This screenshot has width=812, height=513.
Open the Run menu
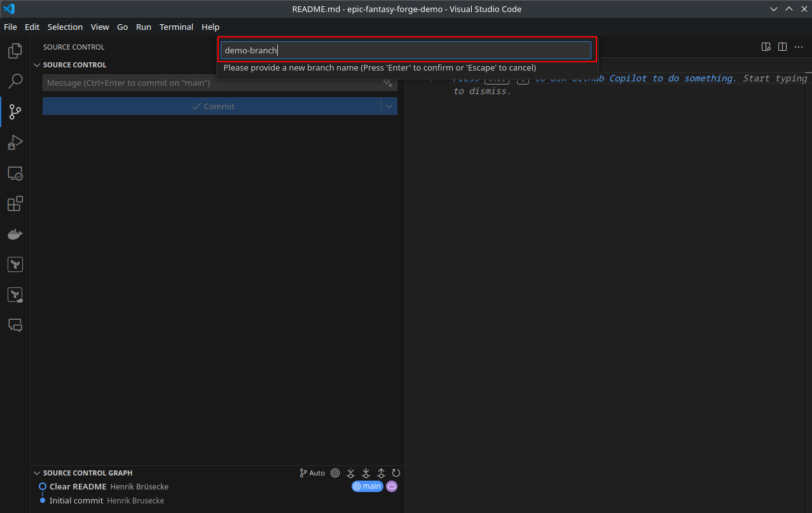[144, 27]
